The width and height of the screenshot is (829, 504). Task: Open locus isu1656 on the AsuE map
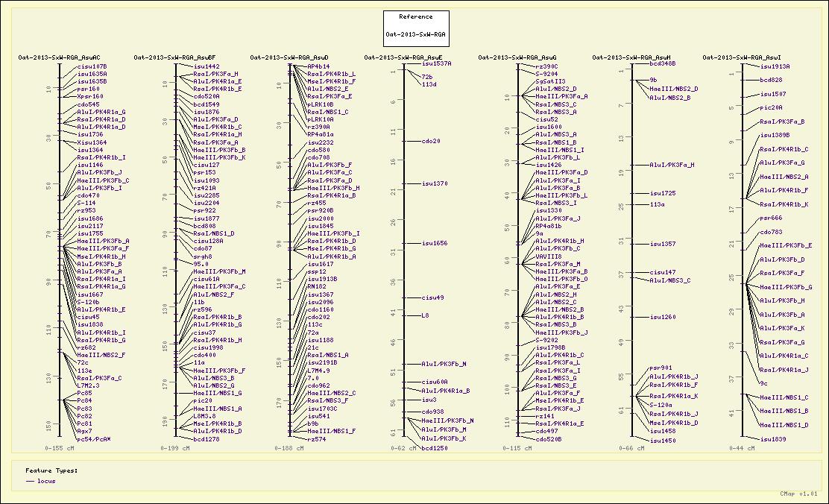[435, 243]
